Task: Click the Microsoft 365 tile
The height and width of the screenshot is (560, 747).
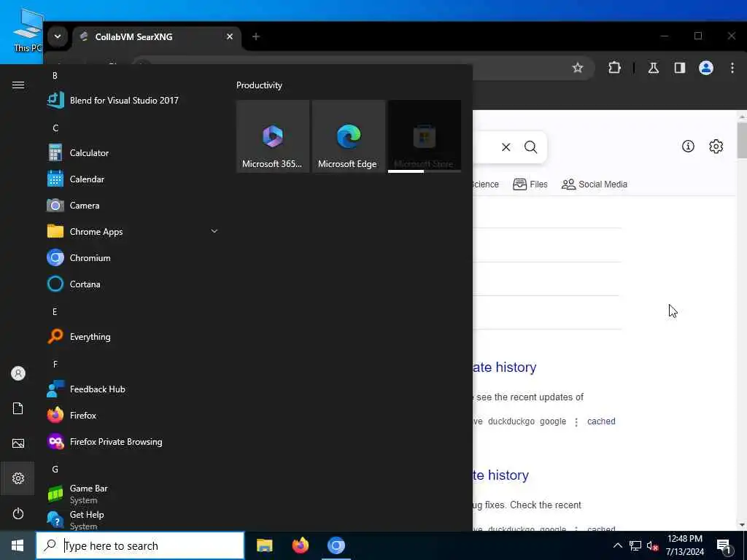Action: [273, 136]
